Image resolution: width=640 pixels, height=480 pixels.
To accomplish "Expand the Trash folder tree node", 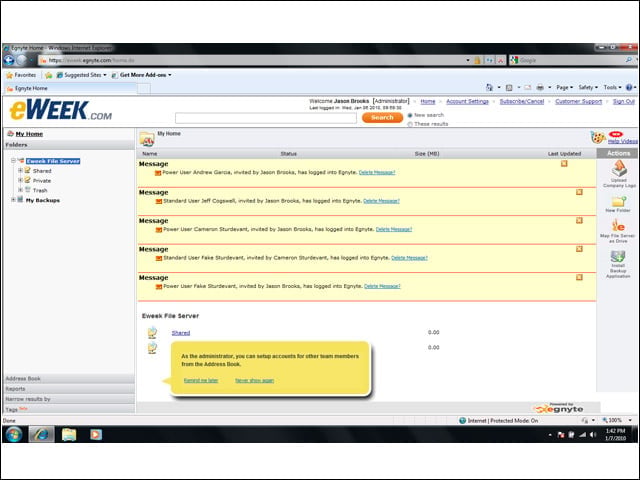I will point(20,190).
